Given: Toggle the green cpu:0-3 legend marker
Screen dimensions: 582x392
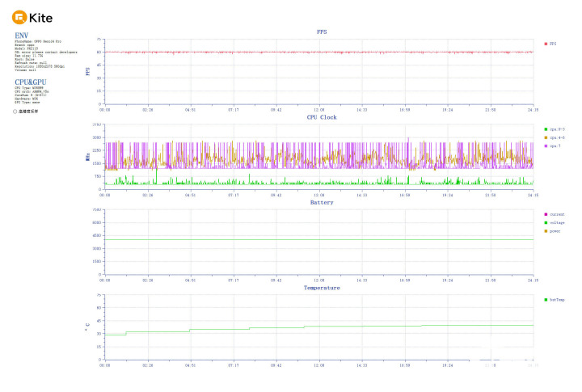Looking at the screenshot, I should click(x=546, y=129).
